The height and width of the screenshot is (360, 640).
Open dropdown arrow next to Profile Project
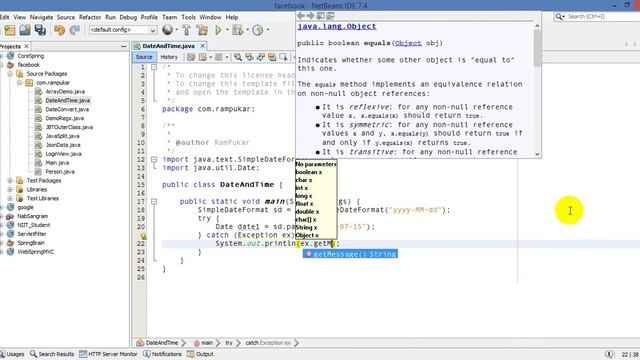(x=268, y=30)
